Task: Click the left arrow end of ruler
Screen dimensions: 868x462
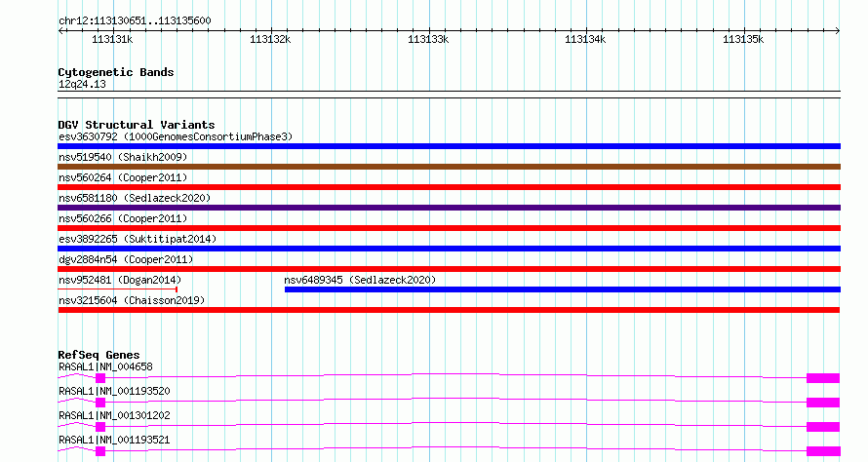Action: [60, 30]
